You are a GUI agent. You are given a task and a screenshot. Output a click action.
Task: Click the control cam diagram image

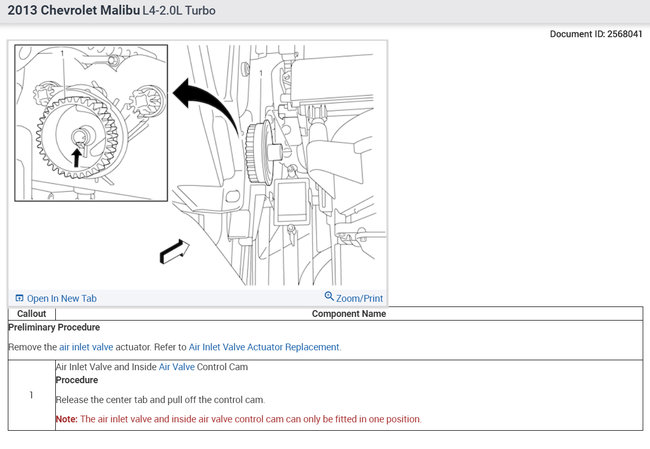point(198,165)
